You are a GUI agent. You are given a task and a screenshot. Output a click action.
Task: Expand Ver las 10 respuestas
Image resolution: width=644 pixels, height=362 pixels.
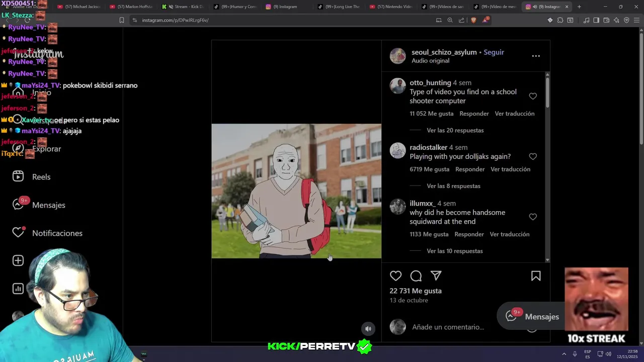click(x=454, y=251)
